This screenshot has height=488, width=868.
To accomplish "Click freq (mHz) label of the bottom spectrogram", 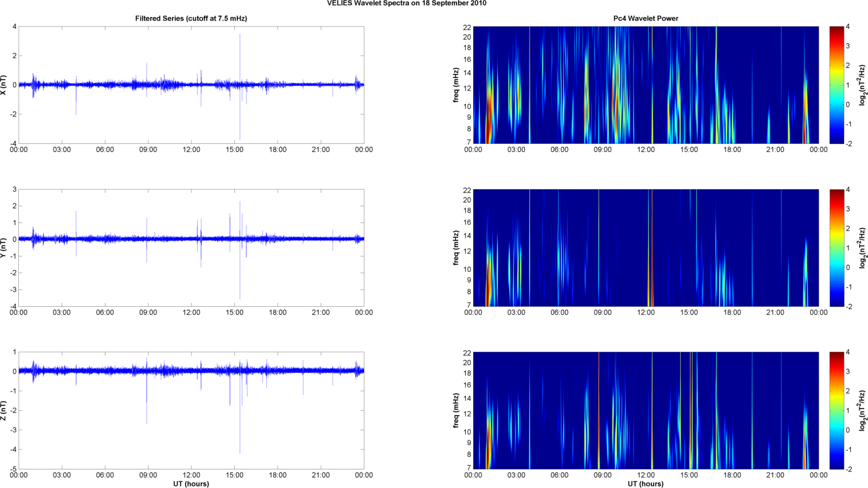I will [456, 411].
